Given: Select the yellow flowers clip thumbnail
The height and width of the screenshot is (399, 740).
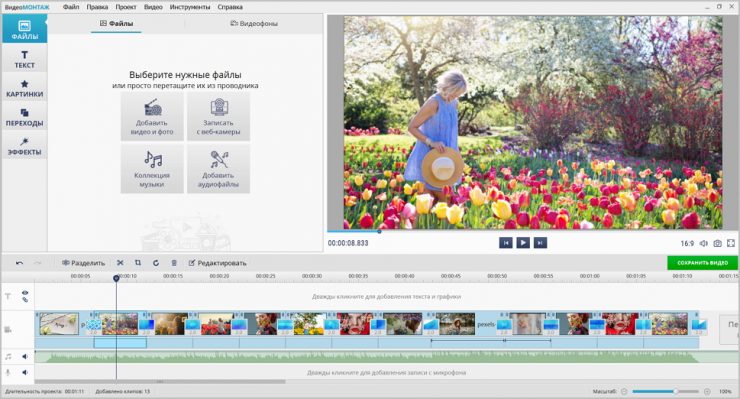Looking at the screenshot, I should [x=309, y=324].
